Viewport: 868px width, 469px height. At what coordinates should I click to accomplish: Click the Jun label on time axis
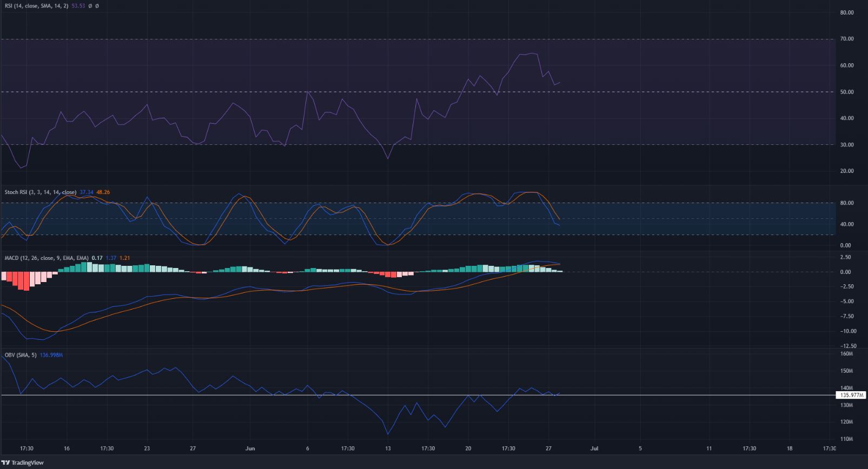(x=250, y=448)
